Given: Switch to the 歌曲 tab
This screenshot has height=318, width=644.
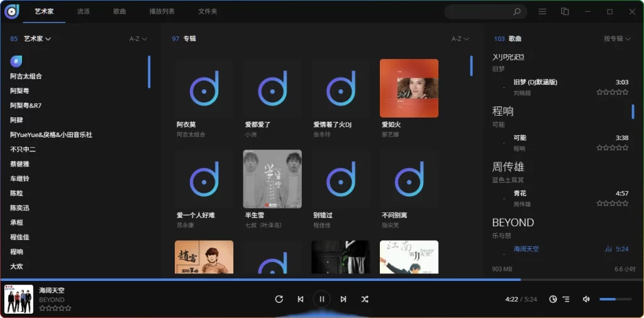Looking at the screenshot, I should pyautogui.click(x=119, y=11).
